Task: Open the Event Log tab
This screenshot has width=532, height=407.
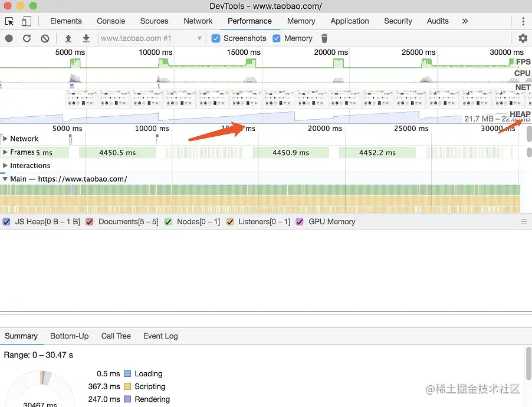Action: (160, 336)
